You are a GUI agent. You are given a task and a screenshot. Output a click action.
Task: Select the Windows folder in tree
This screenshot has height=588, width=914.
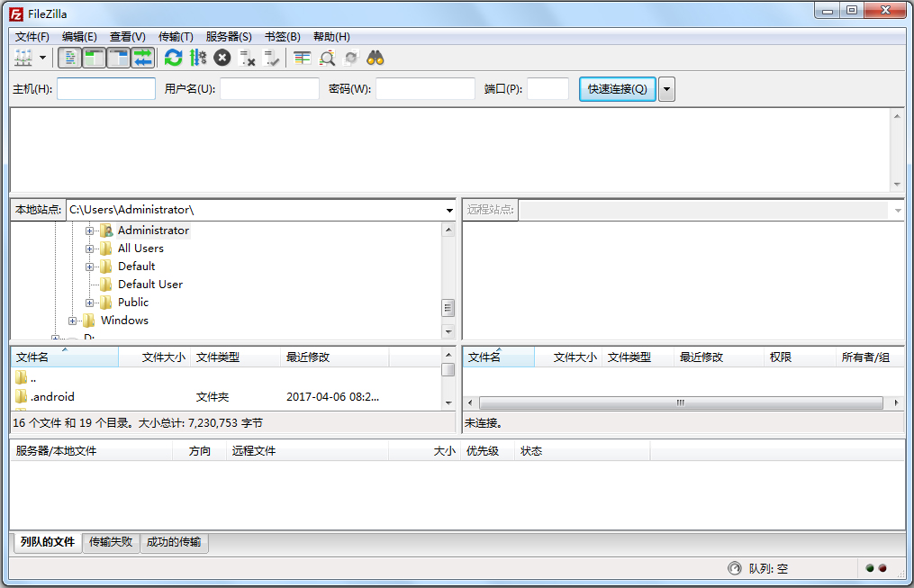coord(124,321)
